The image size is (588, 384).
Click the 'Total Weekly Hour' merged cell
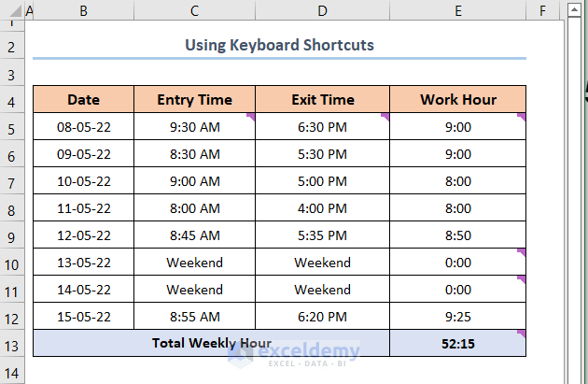211,344
